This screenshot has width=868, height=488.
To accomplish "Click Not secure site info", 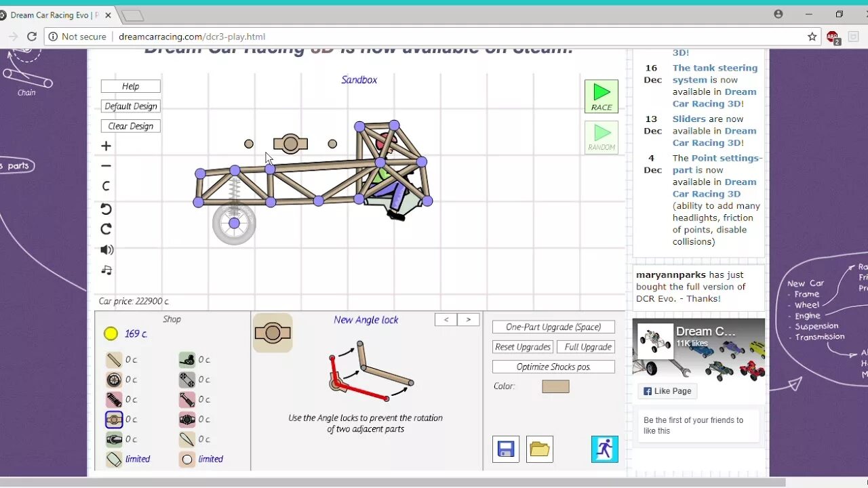I will tap(77, 37).
